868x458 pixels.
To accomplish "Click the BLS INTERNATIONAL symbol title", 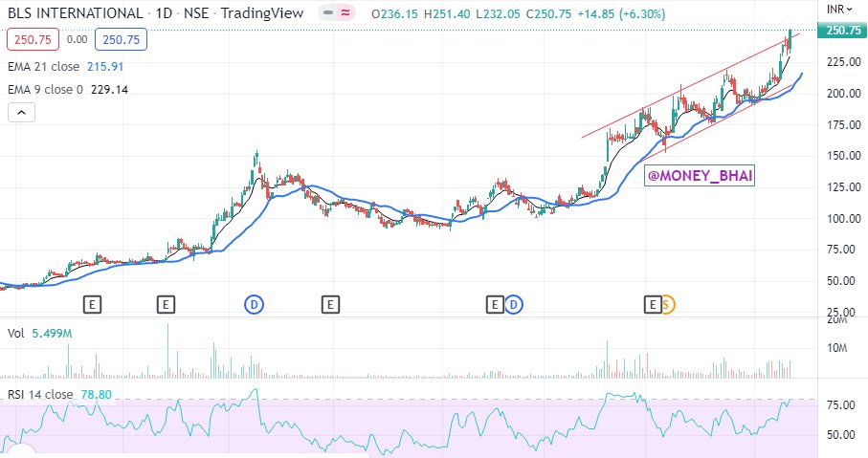I will pyautogui.click(x=76, y=13).
